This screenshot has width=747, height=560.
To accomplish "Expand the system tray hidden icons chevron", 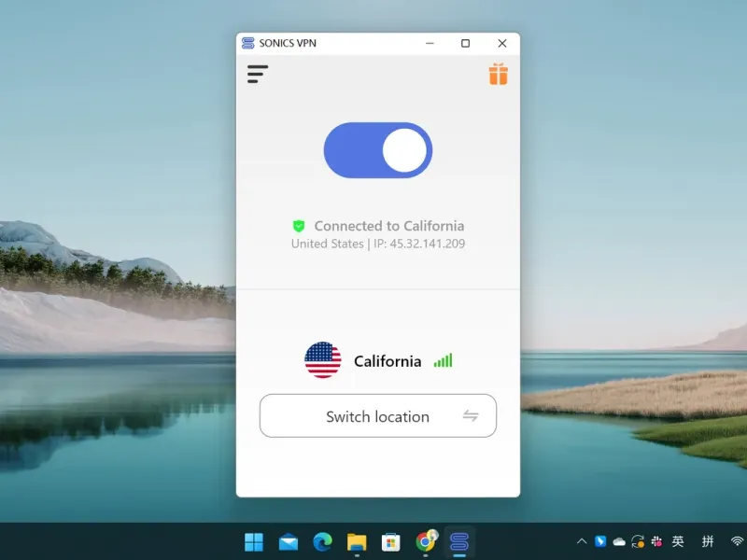I will pos(582,541).
